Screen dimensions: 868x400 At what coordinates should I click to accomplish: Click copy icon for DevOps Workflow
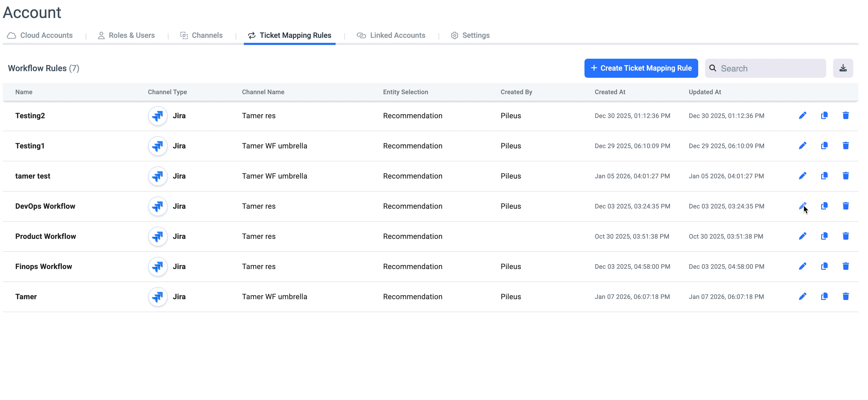point(824,206)
